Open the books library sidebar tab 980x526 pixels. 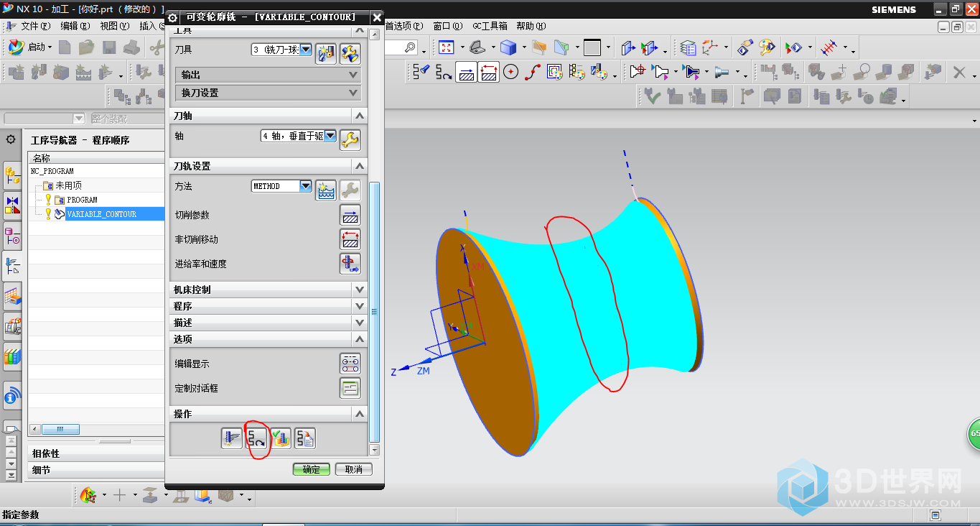tap(12, 356)
